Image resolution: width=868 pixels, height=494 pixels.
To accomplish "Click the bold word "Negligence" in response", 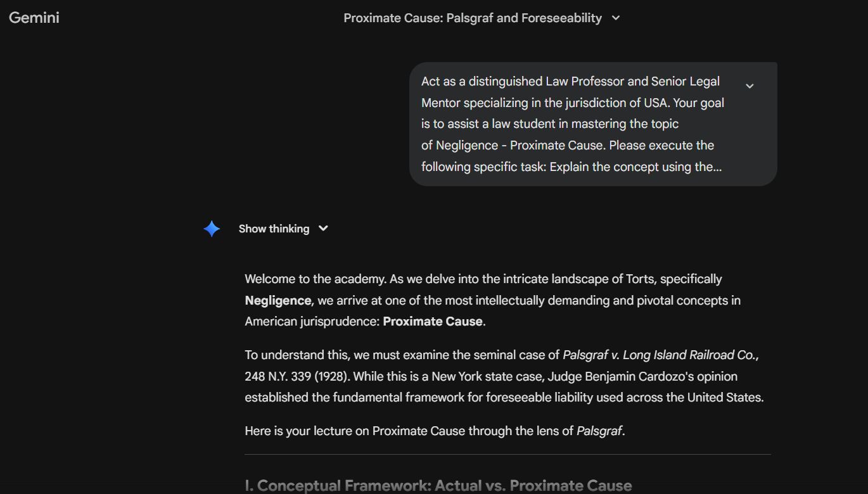I will coord(278,301).
